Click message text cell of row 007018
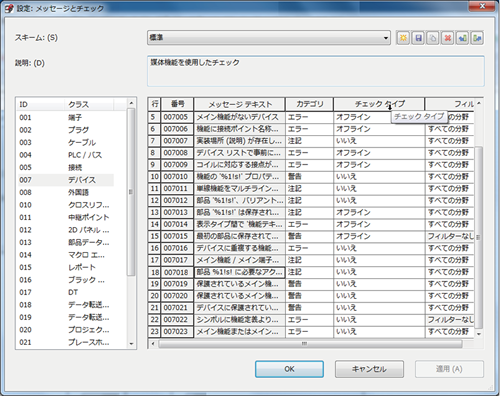This screenshot has width=500, height=396. click(239, 272)
